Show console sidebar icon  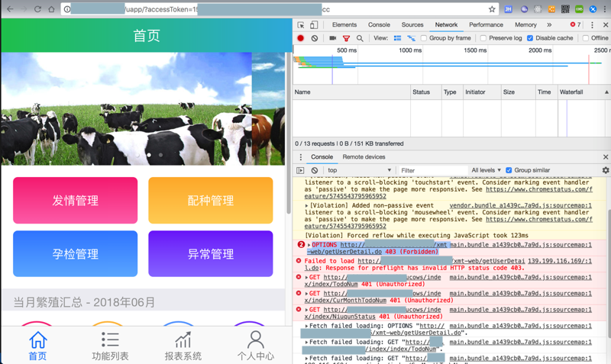click(300, 170)
